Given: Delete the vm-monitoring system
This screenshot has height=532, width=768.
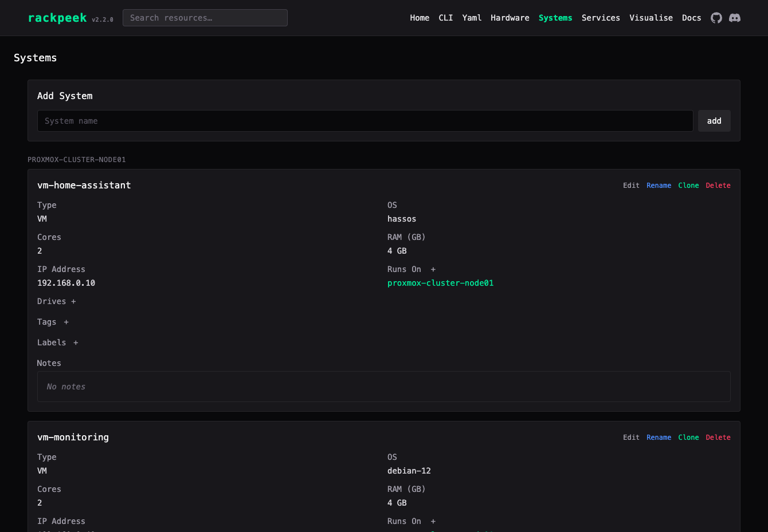Looking at the screenshot, I should click(x=718, y=438).
